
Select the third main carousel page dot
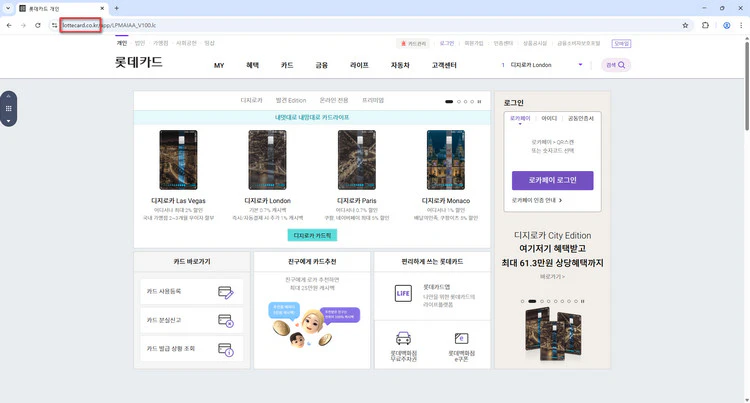pyautogui.click(x=465, y=101)
